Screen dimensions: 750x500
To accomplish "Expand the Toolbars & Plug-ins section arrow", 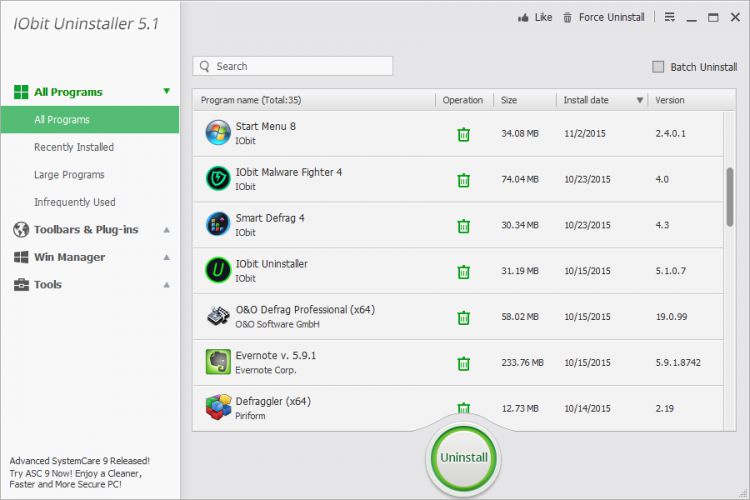I will pos(166,230).
